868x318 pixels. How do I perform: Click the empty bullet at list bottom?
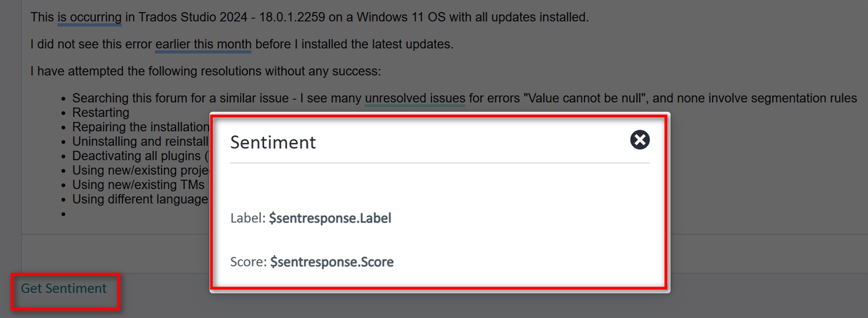(63, 214)
